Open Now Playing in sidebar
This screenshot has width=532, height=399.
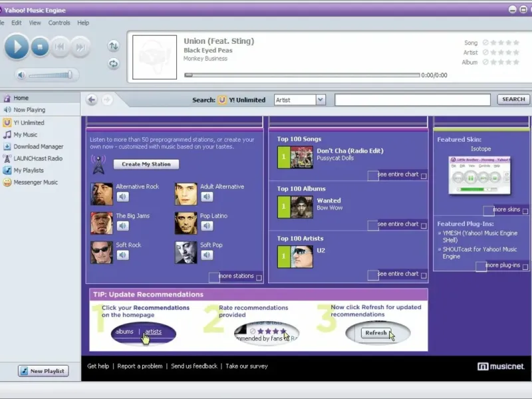click(40, 110)
